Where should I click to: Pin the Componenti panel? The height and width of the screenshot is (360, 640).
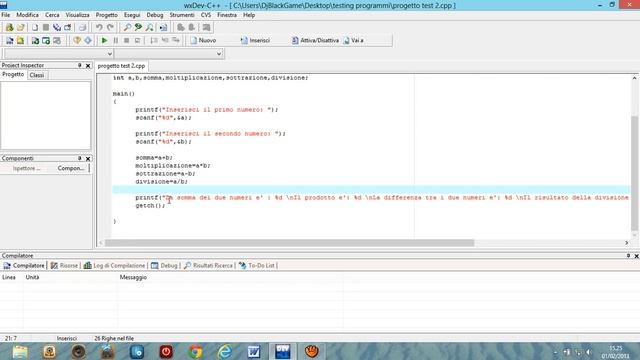coord(80,158)
